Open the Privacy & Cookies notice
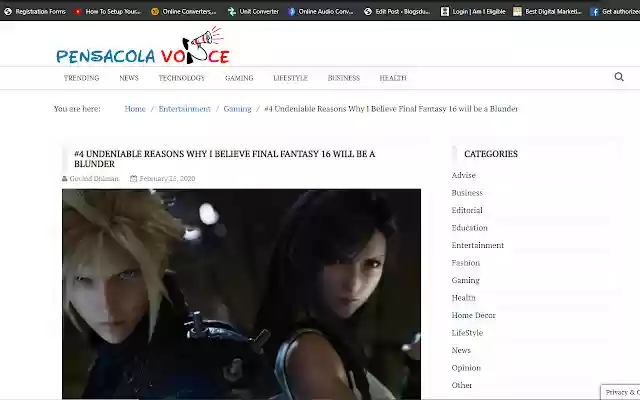 pyautogui.click(x=622, y=392)
